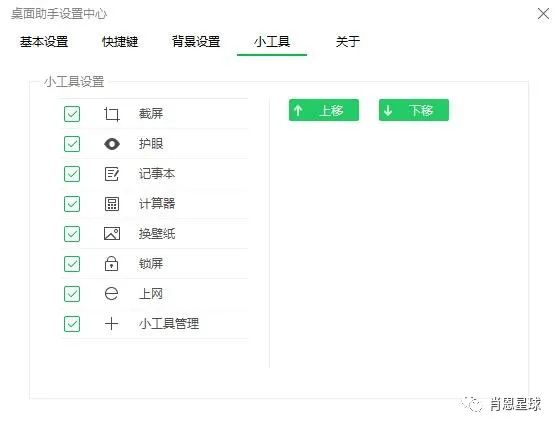Open the 背景设置 tab
The width and height of the screenshot is (558, 428).
[196, 42]
